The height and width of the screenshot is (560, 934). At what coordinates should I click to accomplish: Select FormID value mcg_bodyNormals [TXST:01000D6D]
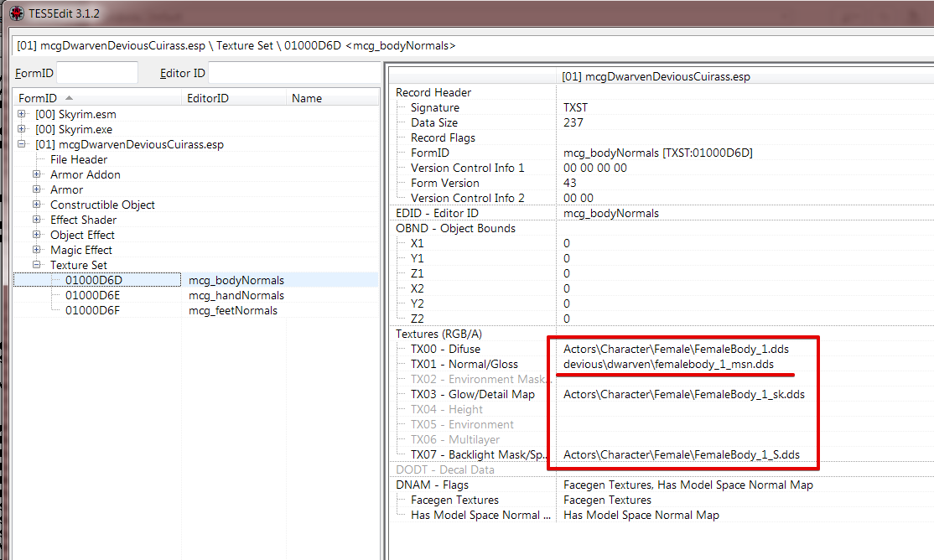pos(657,153)
